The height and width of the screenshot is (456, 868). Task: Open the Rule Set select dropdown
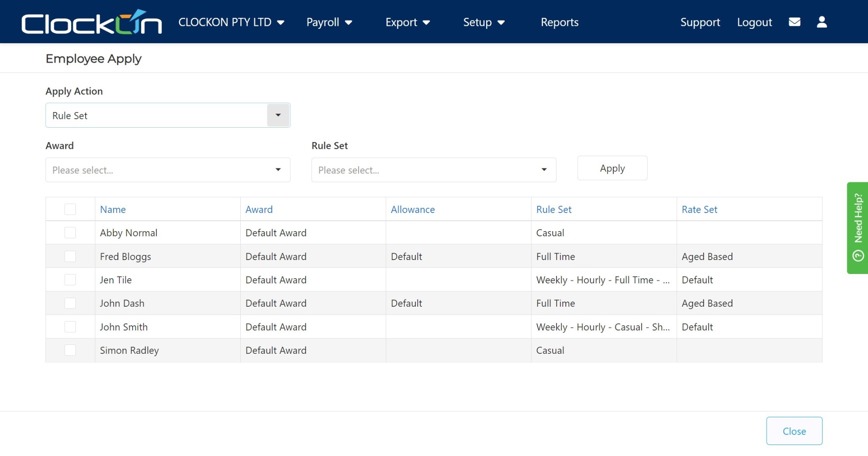[434, 170]
